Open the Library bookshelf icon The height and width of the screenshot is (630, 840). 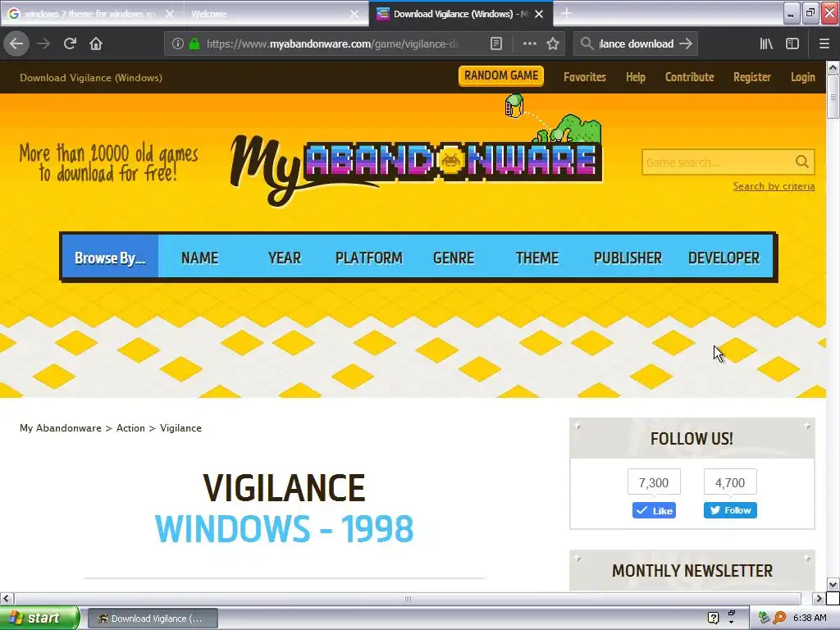coord(766,43)
